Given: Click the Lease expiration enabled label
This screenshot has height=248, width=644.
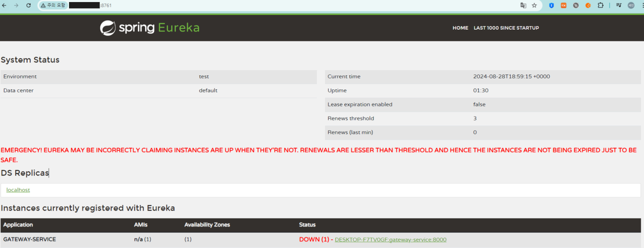Looking at the screenshot, I should 360,104.
